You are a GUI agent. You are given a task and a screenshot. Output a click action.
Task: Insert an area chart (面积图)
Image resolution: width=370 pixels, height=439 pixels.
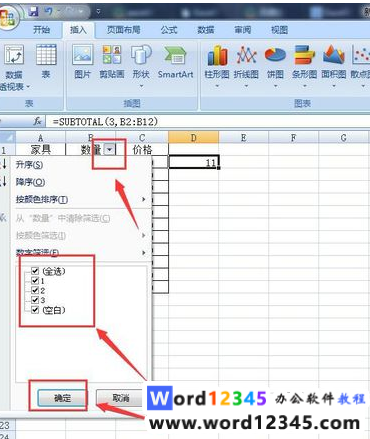pyautogui.click(x=334, y=66)
